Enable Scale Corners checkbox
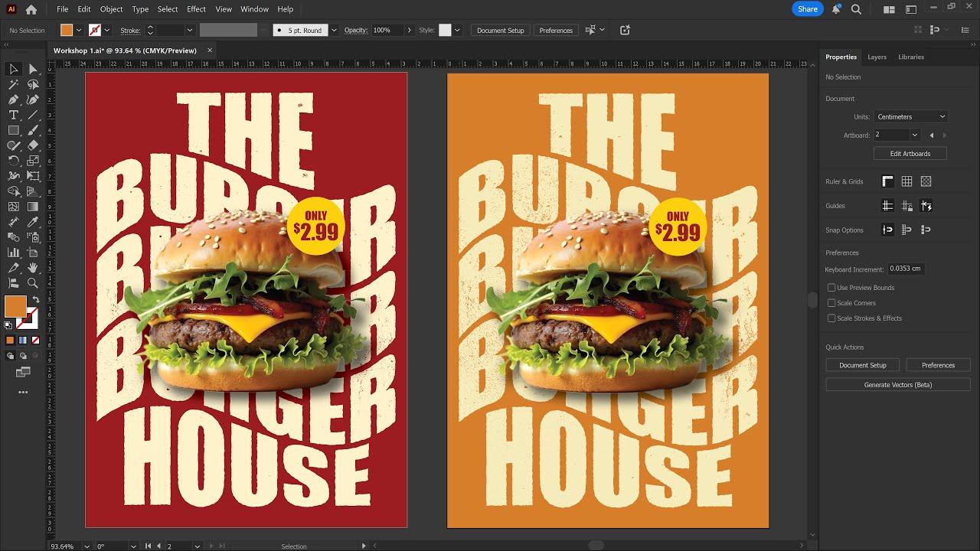The image size is (980, 551). coord(831,303)
